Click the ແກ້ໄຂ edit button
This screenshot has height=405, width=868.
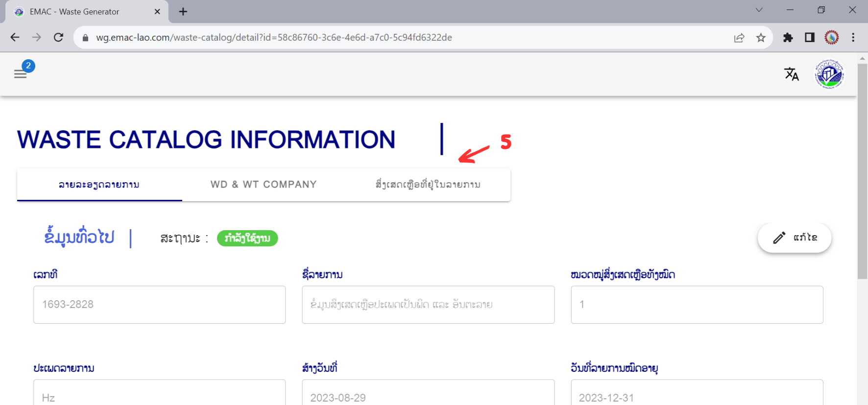794,238
